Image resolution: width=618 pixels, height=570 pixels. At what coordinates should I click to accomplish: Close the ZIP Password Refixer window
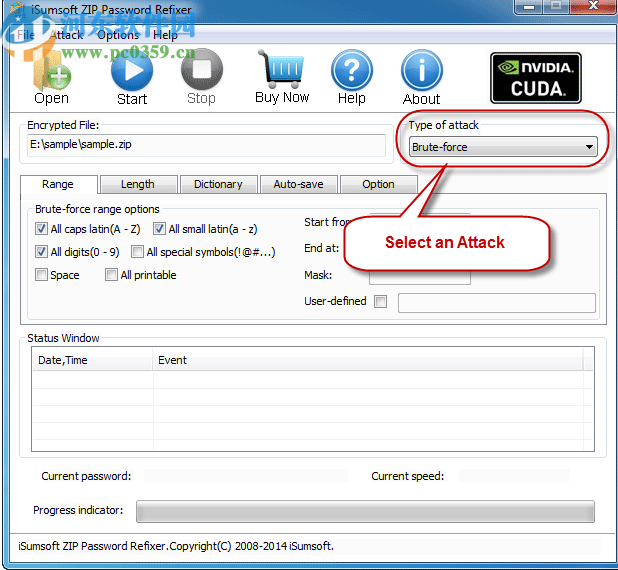pyautogui.click(x=592, y=6)
